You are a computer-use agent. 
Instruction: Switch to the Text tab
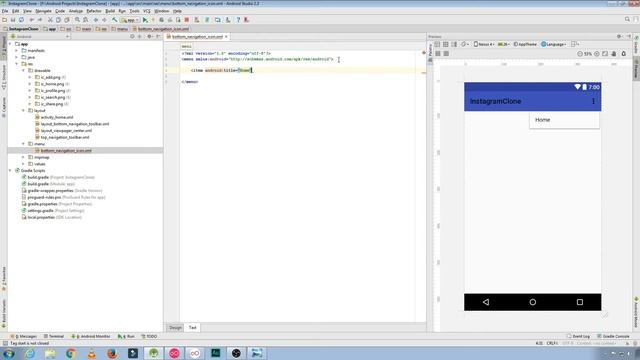(x=192, y=327)
